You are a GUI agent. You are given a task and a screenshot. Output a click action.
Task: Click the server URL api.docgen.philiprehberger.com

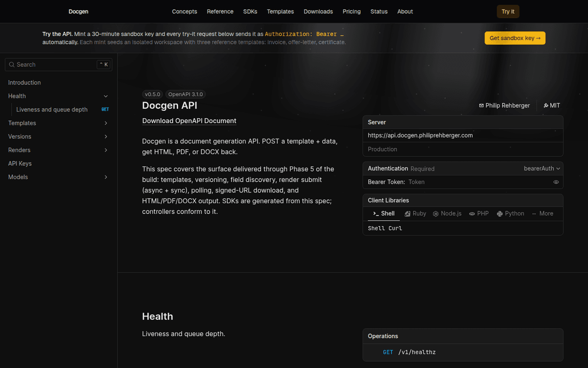[x=420, y=135]
